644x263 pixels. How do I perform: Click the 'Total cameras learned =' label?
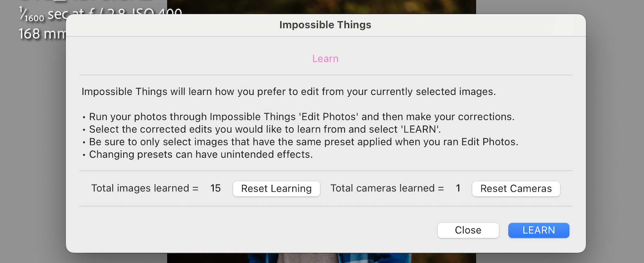click(x=387, y=188)
